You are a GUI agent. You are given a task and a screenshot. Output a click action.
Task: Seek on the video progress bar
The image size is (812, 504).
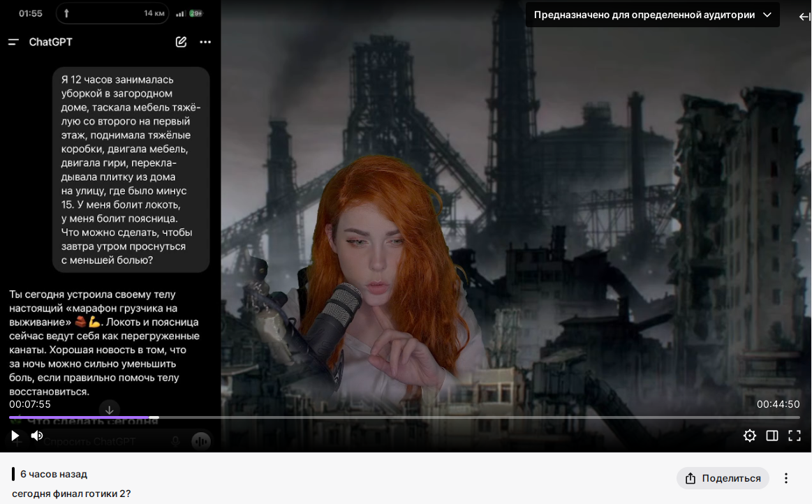click(404, 417)
